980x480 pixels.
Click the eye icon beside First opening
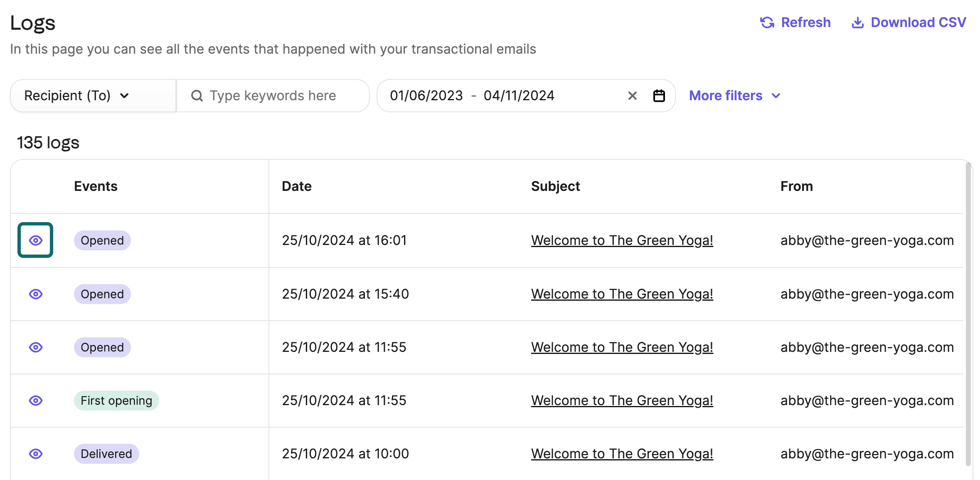point(36,401)
